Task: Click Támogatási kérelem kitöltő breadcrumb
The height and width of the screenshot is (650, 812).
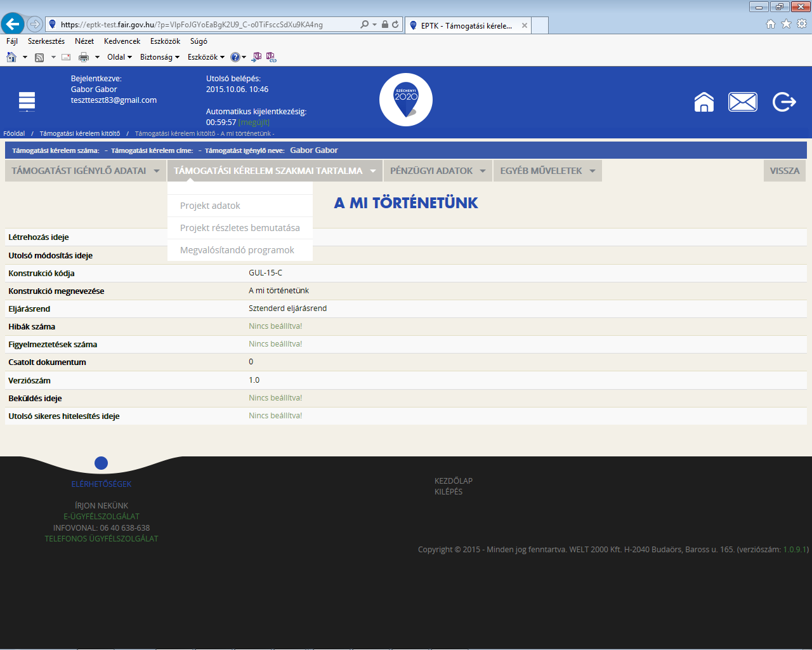Action: [x=80, y=134]
